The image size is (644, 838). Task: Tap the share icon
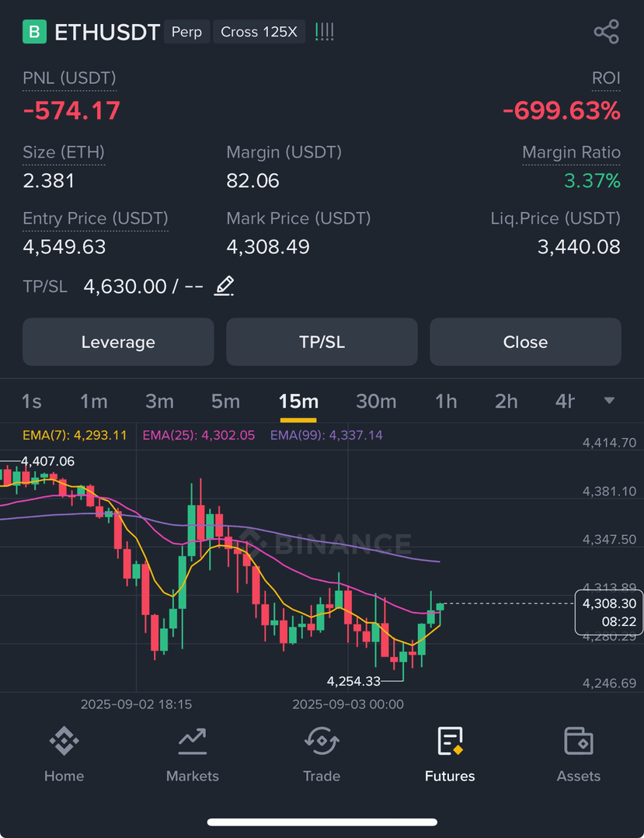pyautogui.click(x=607, y=32)
